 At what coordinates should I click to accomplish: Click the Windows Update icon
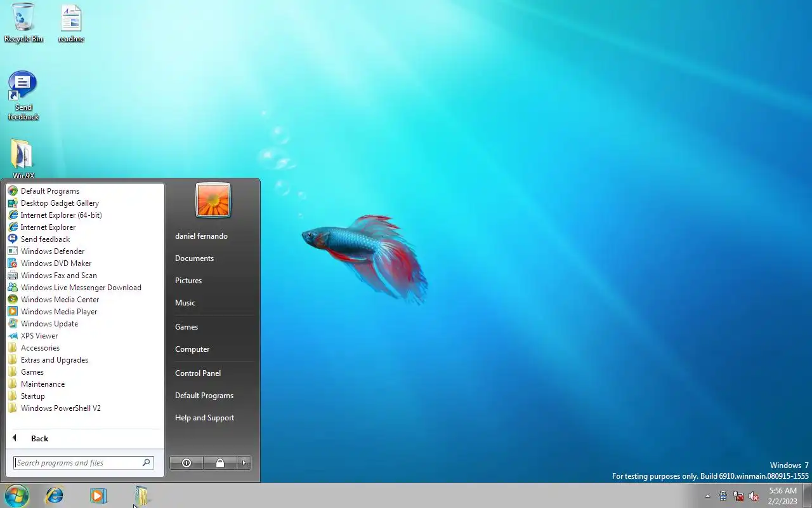pyautogui.click(x=13, y=324)
